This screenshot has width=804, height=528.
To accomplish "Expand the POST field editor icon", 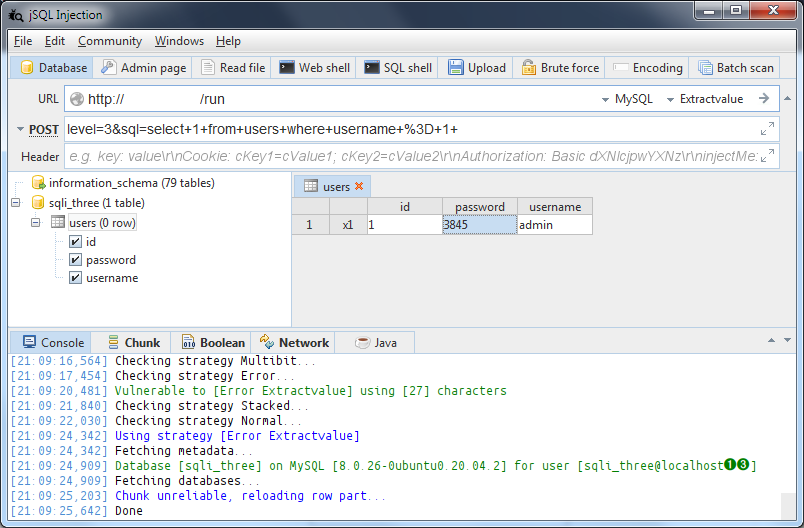I will (x=767, y=129).
